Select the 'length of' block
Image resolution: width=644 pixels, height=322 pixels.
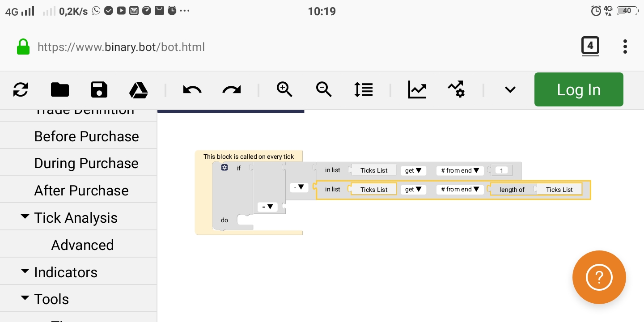513,190
